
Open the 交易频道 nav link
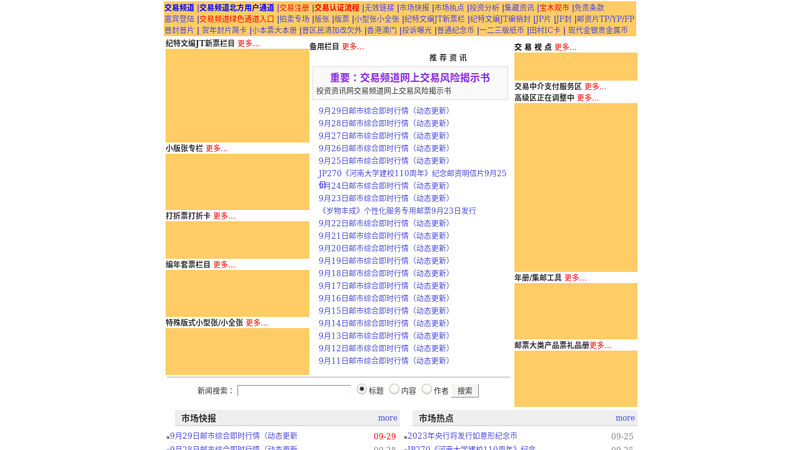(x=179, y=8)
